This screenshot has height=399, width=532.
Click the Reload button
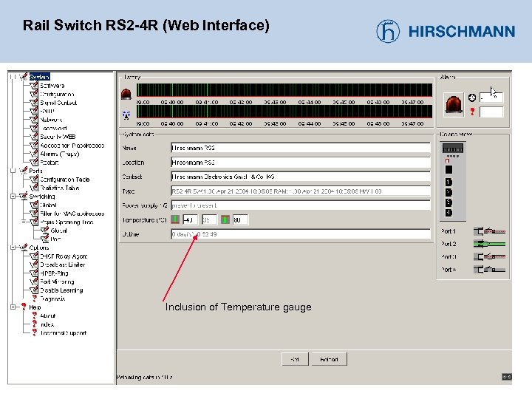pos(329,359)
